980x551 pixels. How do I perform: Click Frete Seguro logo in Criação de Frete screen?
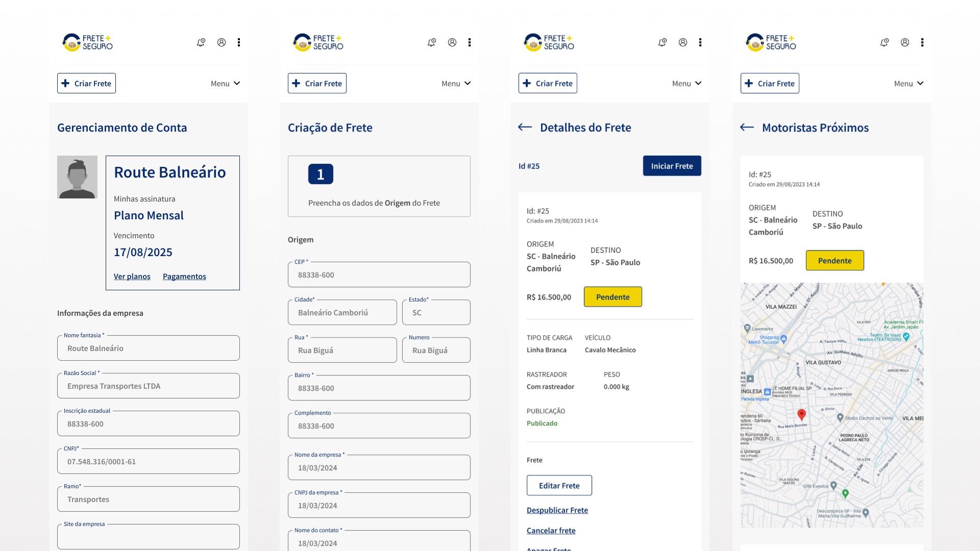point(318,42)
